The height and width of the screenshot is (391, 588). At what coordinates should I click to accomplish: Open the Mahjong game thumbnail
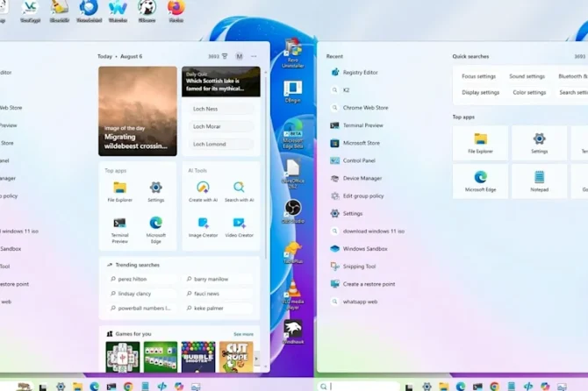pyautogui.click(x=123, y=357)
